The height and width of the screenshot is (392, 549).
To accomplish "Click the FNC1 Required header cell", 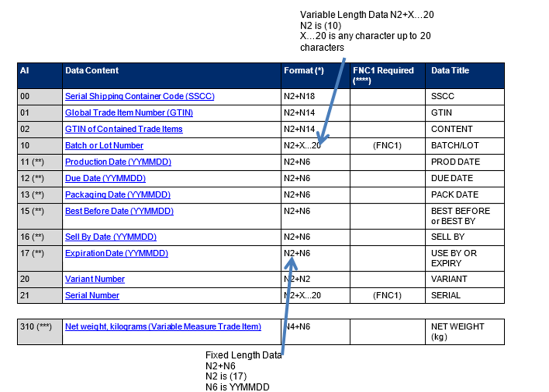I will [388, 76].
